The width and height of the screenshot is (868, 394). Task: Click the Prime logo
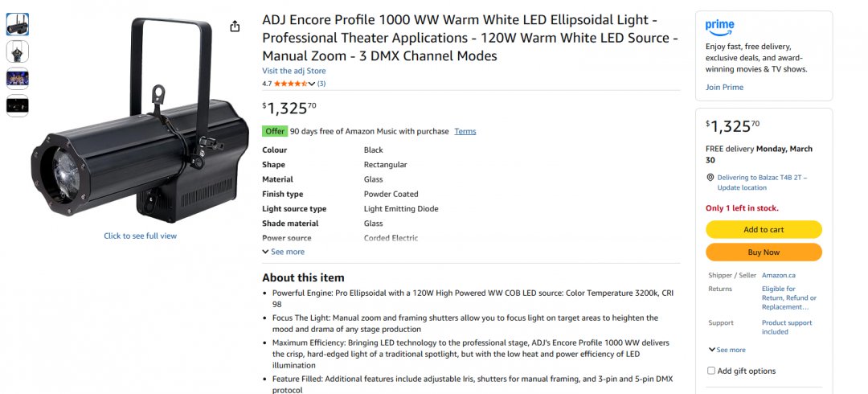point(719,27)
